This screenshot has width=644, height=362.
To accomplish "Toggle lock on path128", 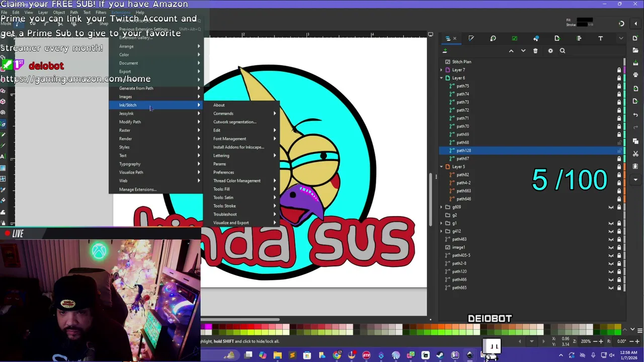I will tap(619, 150).
